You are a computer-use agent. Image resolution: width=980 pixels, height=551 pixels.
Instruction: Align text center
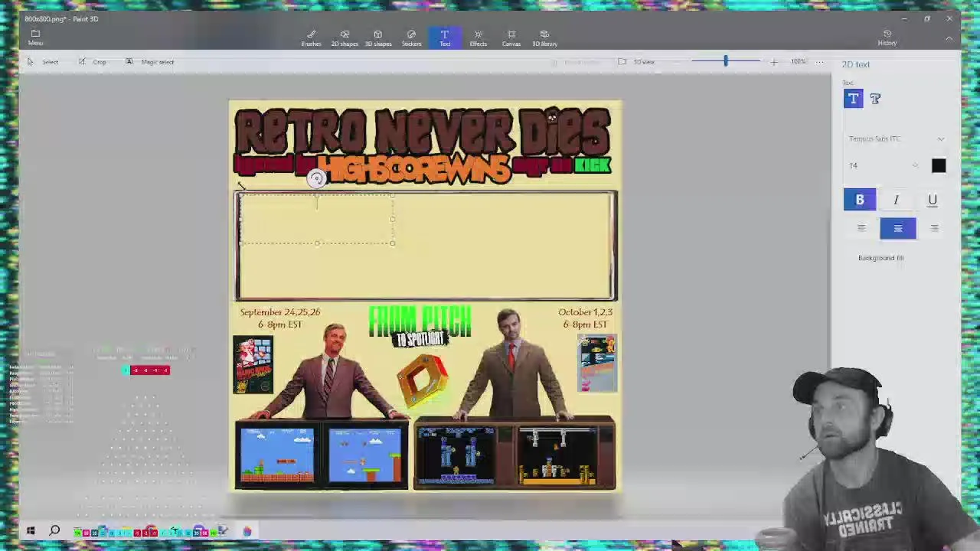(898, 228)
